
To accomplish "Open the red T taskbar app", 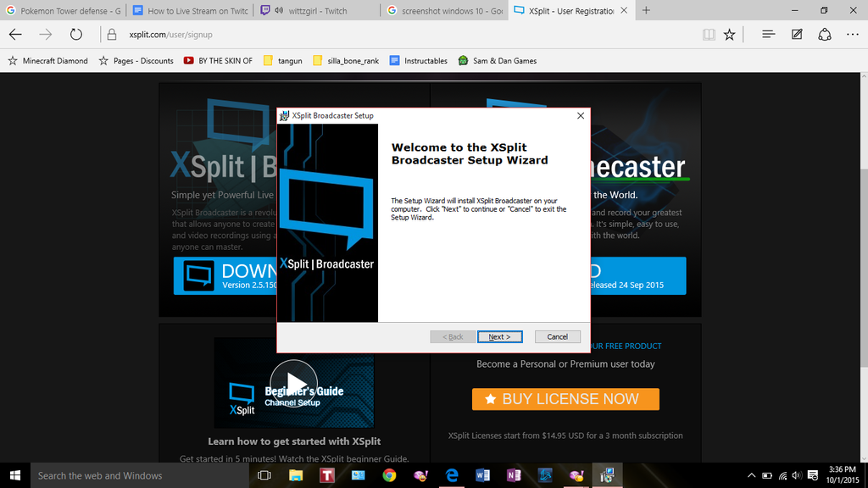I will (x=327, y=475).
